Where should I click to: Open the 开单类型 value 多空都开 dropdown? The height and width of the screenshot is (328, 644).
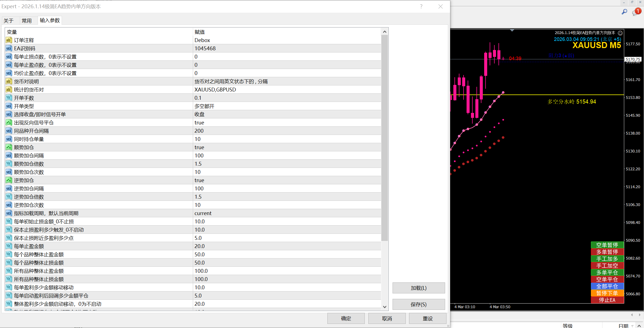pos(204,106)
